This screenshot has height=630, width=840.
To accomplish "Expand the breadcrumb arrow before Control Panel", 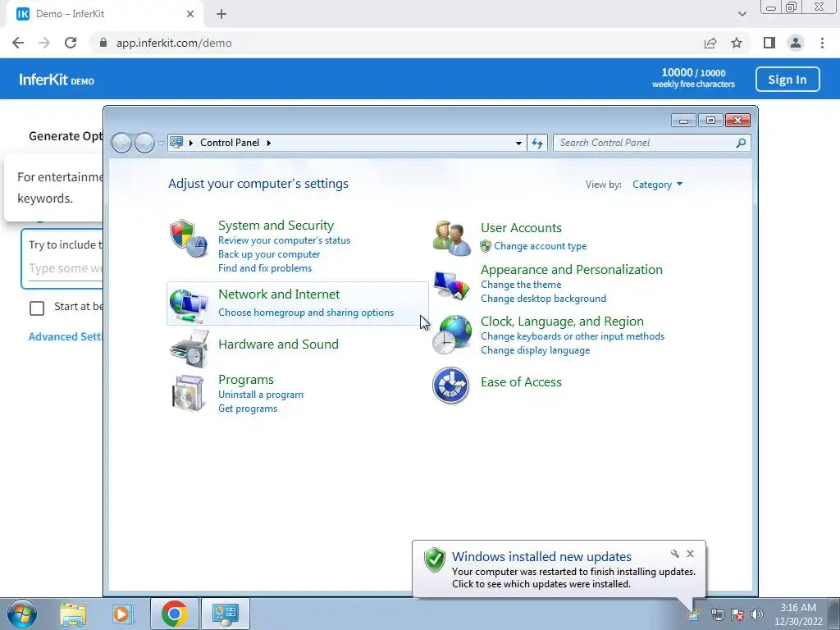I will click(x=190, y=143).
